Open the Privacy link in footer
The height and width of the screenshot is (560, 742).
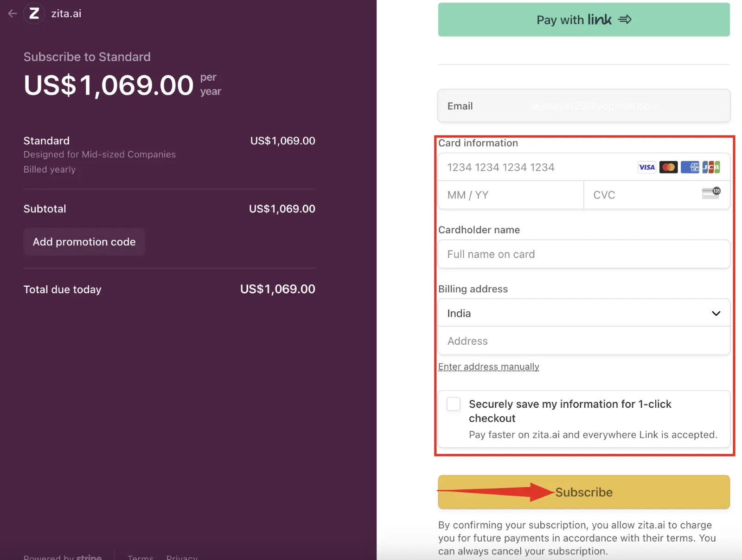click(x=182, y=557)
